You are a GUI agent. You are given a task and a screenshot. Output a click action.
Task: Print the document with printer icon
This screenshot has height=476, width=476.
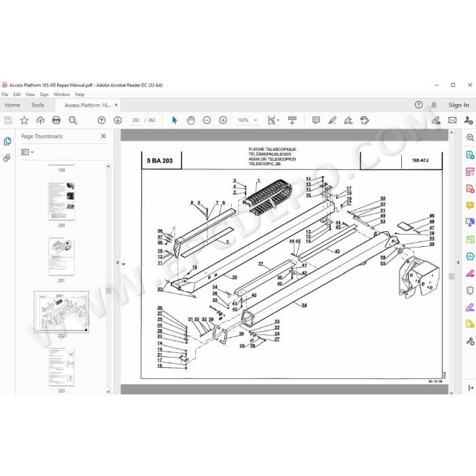56,120
